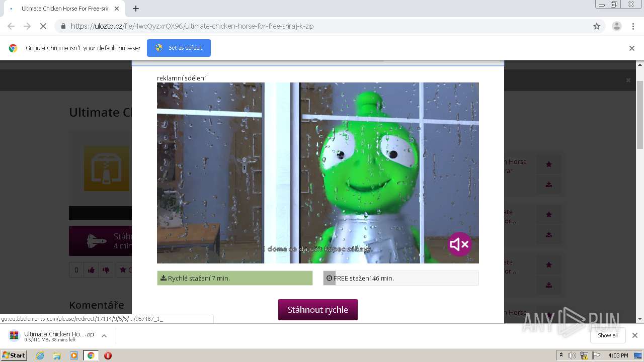
Task: Close the dimmed page overlay with X
Action: (x=628, y=80)
